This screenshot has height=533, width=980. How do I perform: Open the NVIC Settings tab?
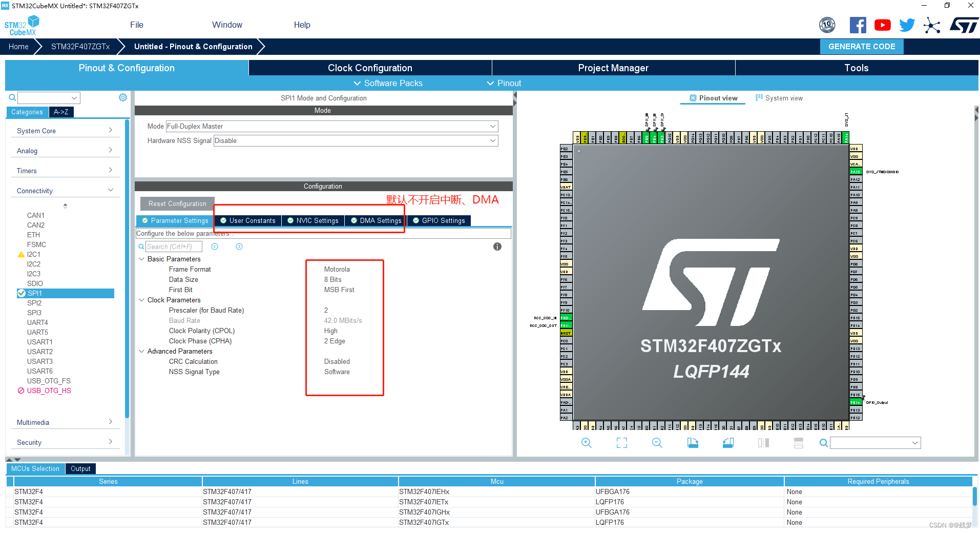[312, 220]
